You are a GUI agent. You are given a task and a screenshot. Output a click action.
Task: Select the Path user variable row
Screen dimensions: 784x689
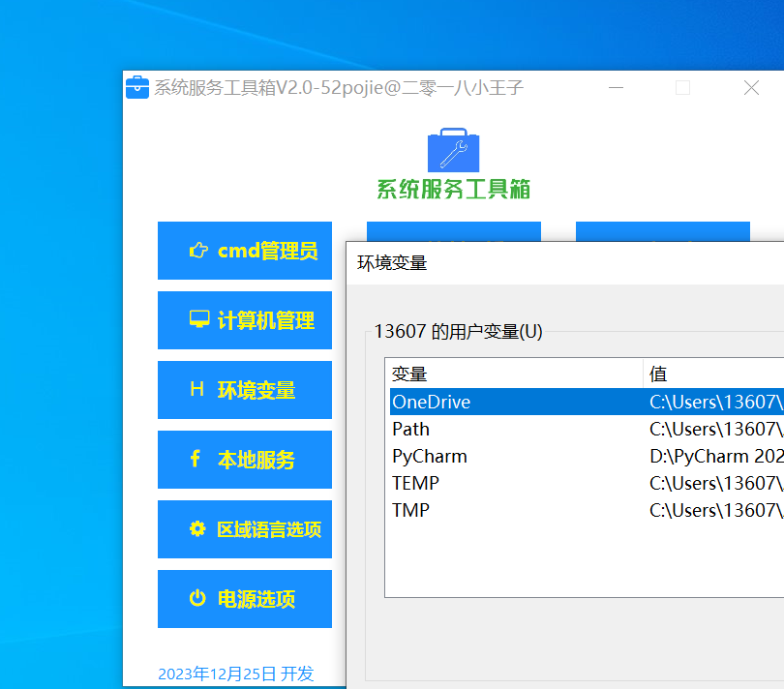click(411, 429)
